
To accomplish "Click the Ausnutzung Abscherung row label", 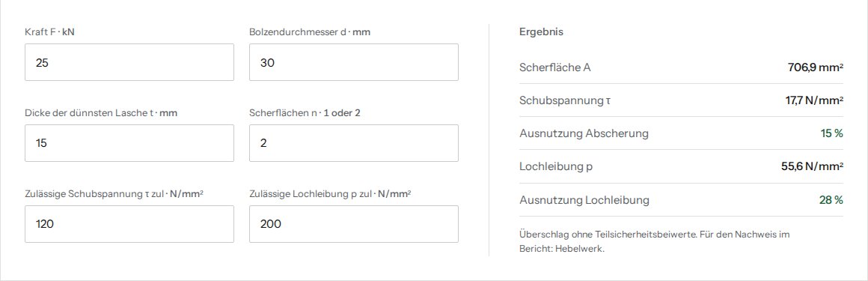I will pyautogui.click(x=584, y=133).
